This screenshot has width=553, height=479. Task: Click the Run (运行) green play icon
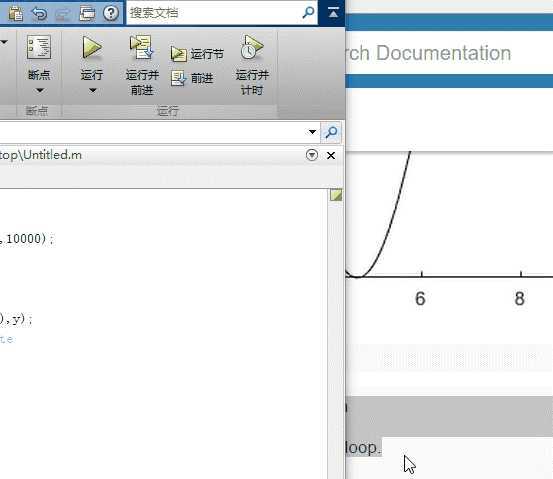pos(92,48)
